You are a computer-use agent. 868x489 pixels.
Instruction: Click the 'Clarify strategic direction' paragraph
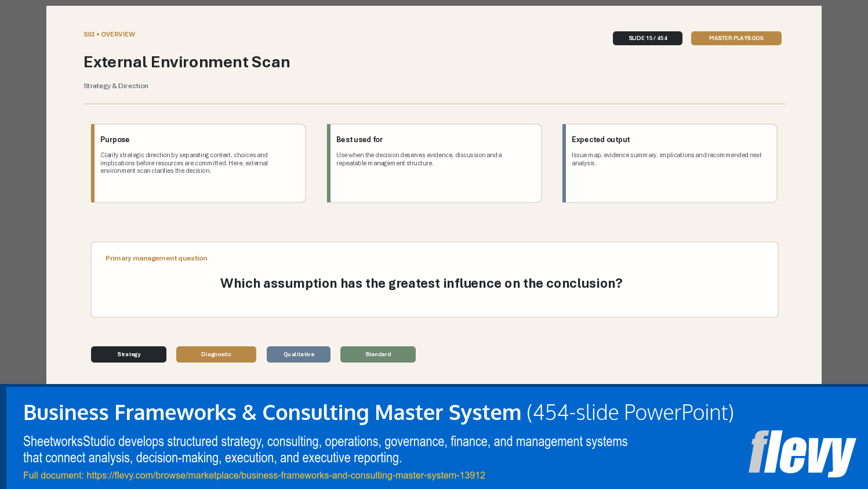pyautogui.click(x=184, y=163)
